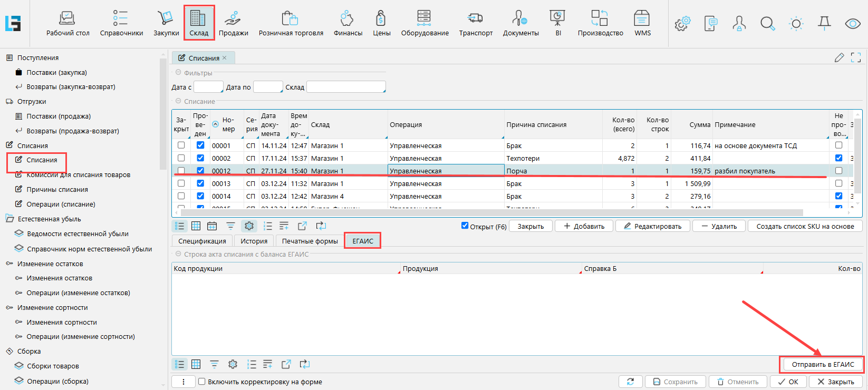Collapse the Строка акта списания ЕГАИС section
Viewport: 868px width, 390px height.
pyautogui.click(x=178, y=254)
